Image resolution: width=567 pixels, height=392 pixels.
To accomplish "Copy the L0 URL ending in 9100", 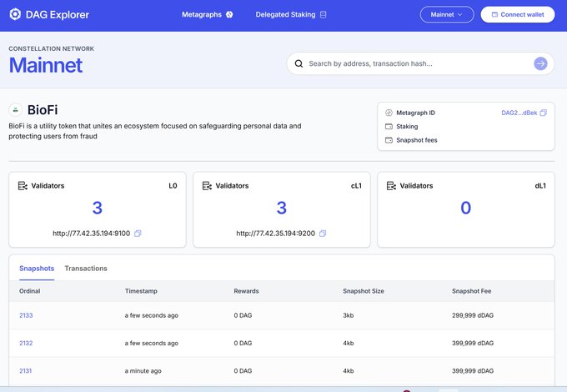I will pyautogui.click(x=138, y=234).
